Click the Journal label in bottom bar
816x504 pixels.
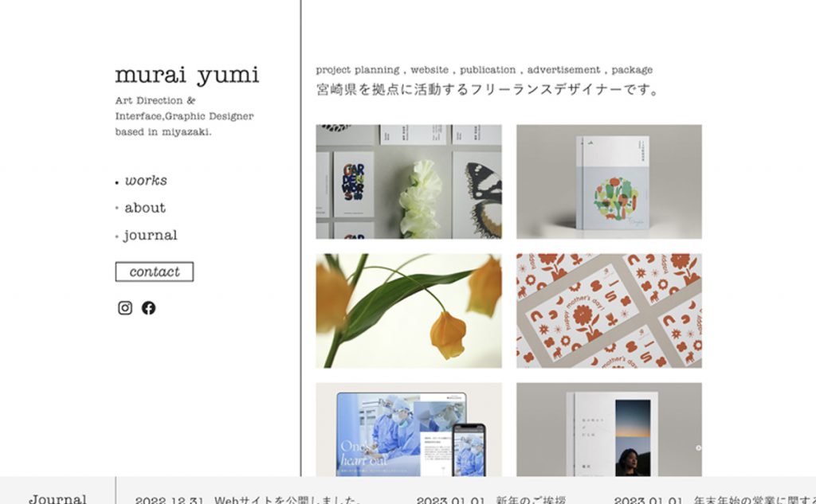click(x=57, y=498)
